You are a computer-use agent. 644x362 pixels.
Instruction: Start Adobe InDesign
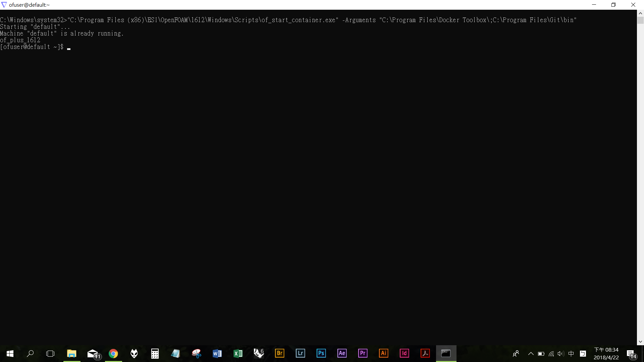404,353
